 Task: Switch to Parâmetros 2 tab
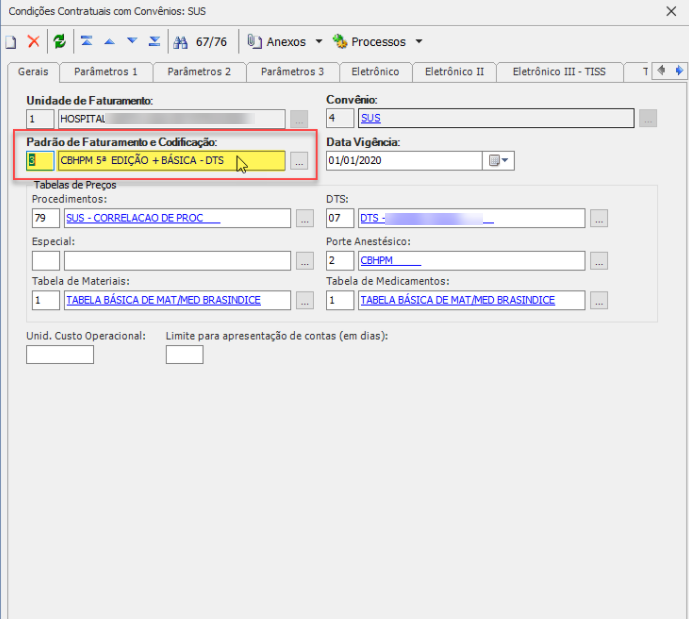pos(199,72)
